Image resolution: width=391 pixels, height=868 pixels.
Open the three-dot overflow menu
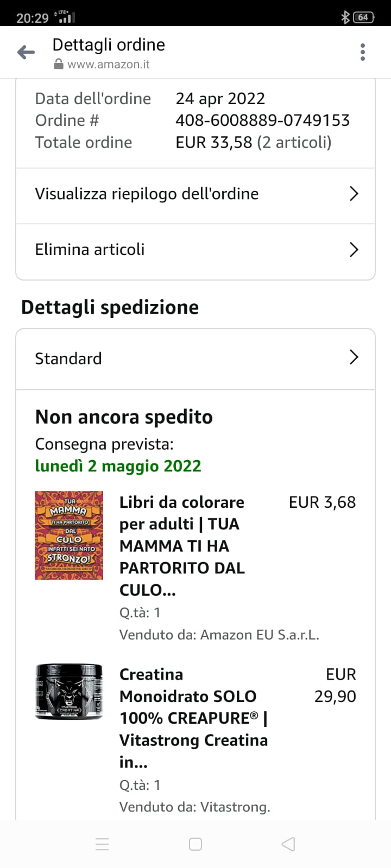click(362, 53)
